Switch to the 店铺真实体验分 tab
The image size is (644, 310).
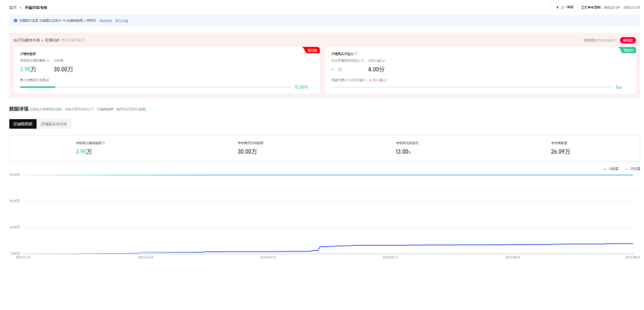[54, 124]
